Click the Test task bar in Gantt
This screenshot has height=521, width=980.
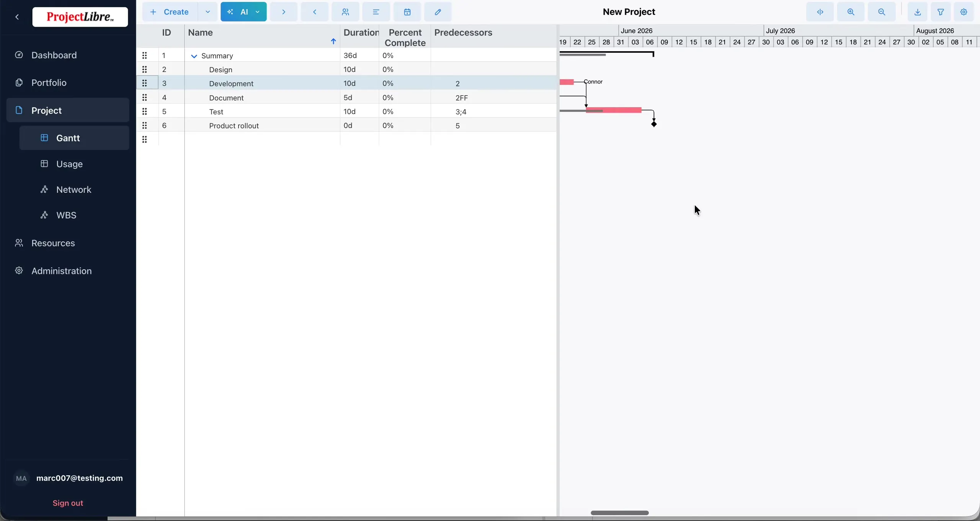(x=614, y=110)
